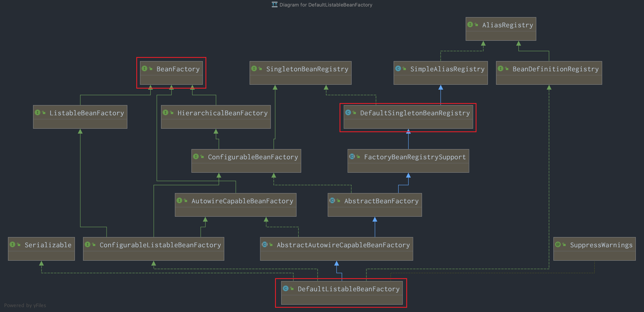Viewport: 644px width, 312px height.
Task: Click the annotation icon on SuppressWarnings node
Action: pos(558,244)
